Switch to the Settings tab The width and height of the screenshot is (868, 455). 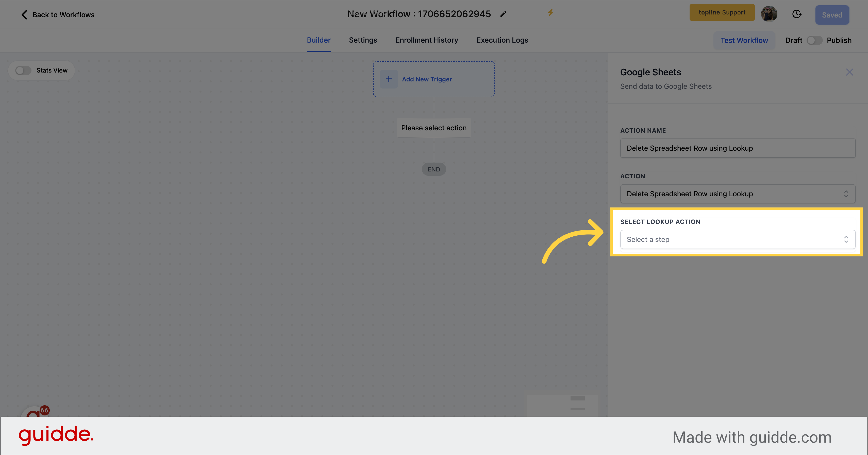pos(363,40)
